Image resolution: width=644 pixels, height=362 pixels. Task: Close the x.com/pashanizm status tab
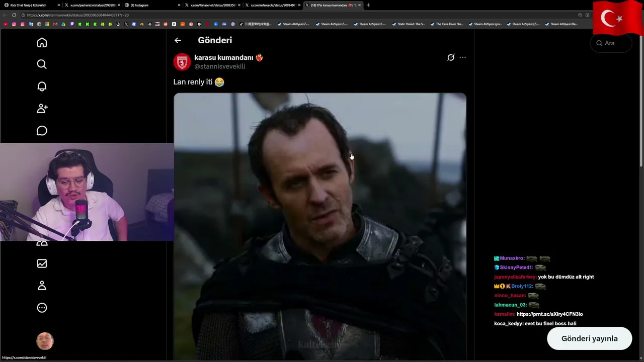tap(119, 5)
